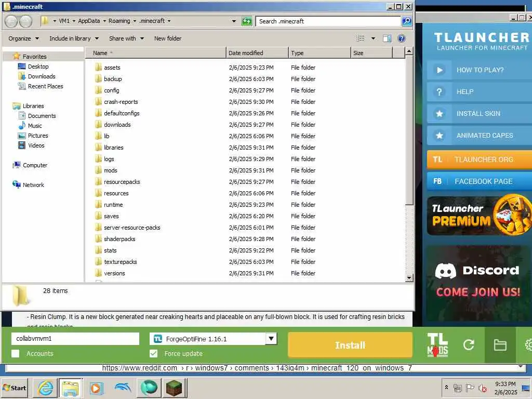
Task: Click the How To Play play icon
Action: click(x=440, y=70)
